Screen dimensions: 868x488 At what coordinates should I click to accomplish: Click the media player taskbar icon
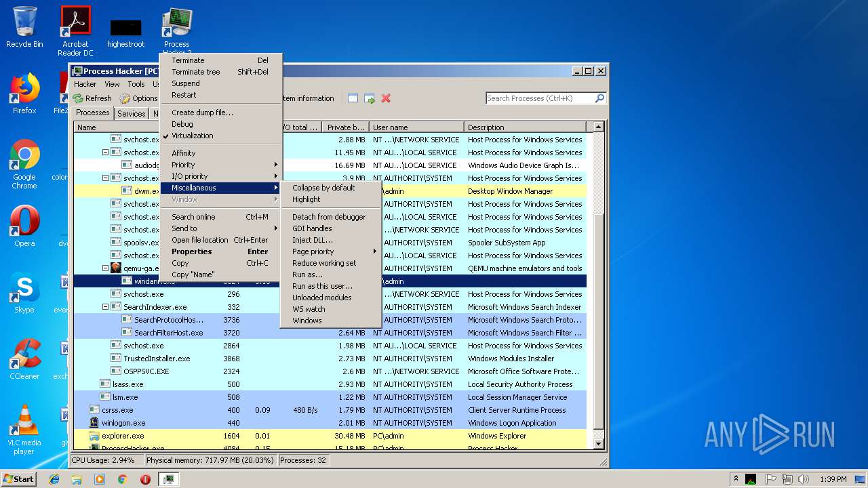click(x=100, y=479)
